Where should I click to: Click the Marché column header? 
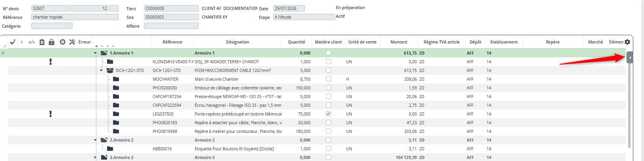596,42
